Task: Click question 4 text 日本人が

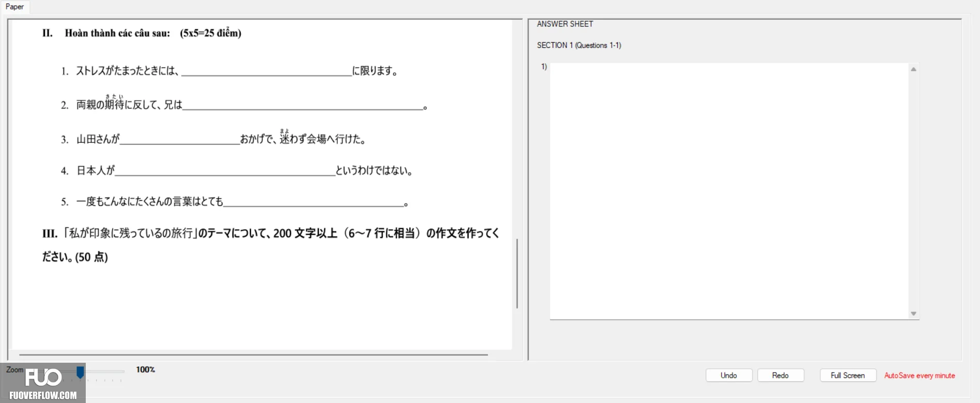Action: [x=95, y=170]
